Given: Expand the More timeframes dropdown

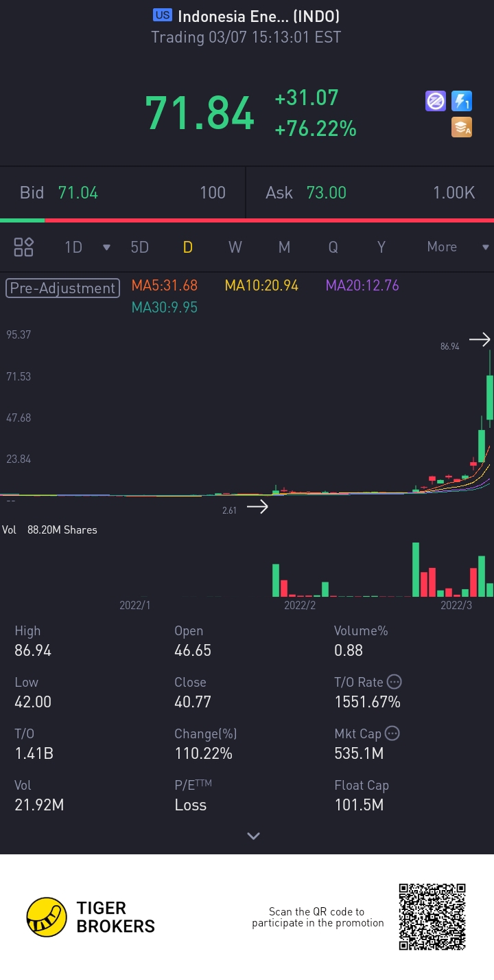Looking at the screenshot, I should pos(485,247).
